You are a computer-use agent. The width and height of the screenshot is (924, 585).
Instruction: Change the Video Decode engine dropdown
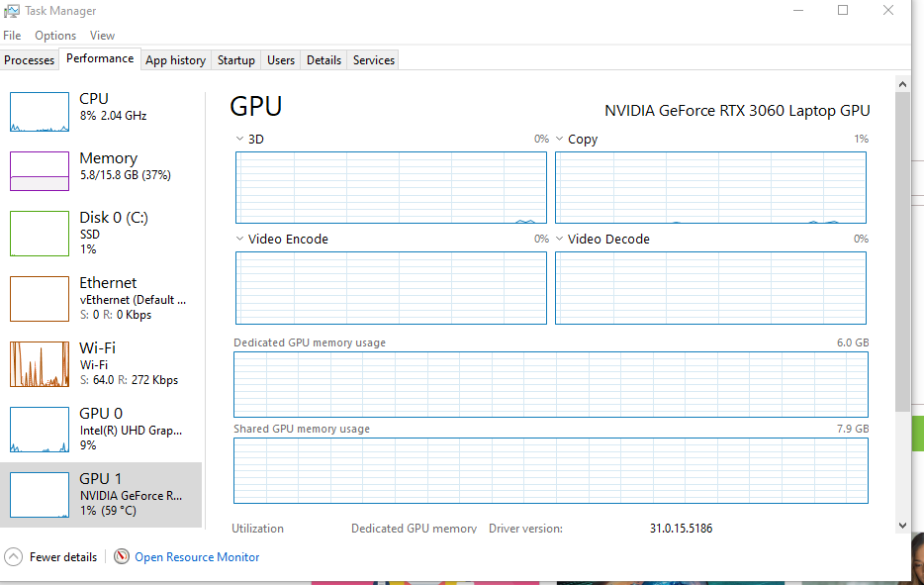click(x=559, y=239)
